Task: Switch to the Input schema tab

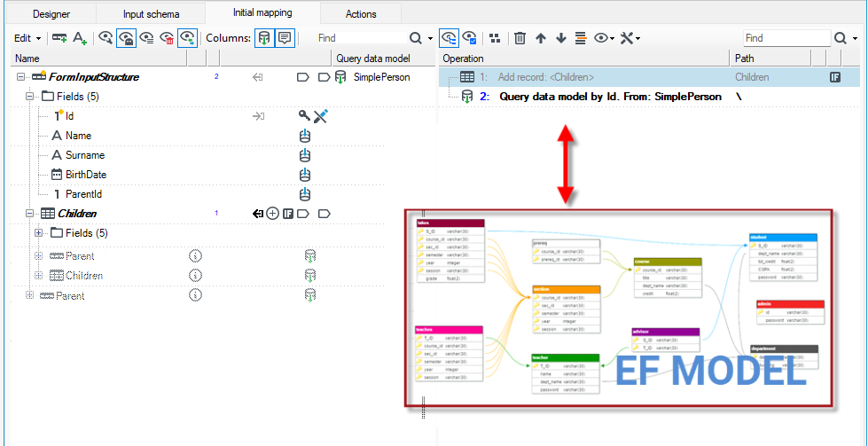Action: point(151,14)
